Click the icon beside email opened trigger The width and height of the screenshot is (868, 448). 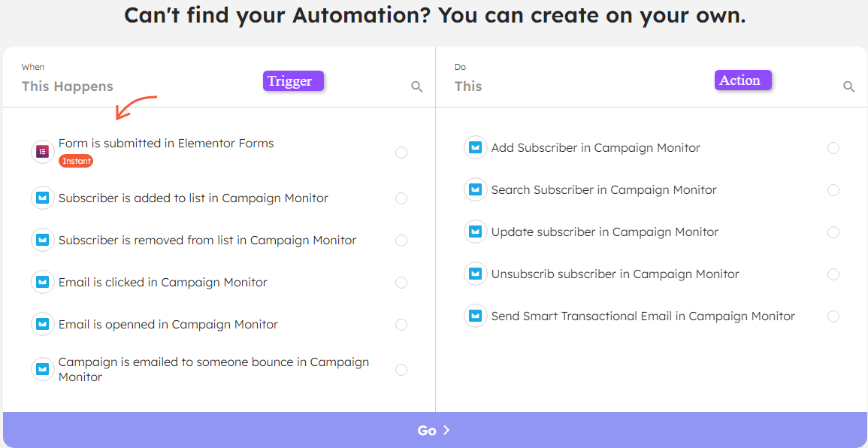pos(42,324)
